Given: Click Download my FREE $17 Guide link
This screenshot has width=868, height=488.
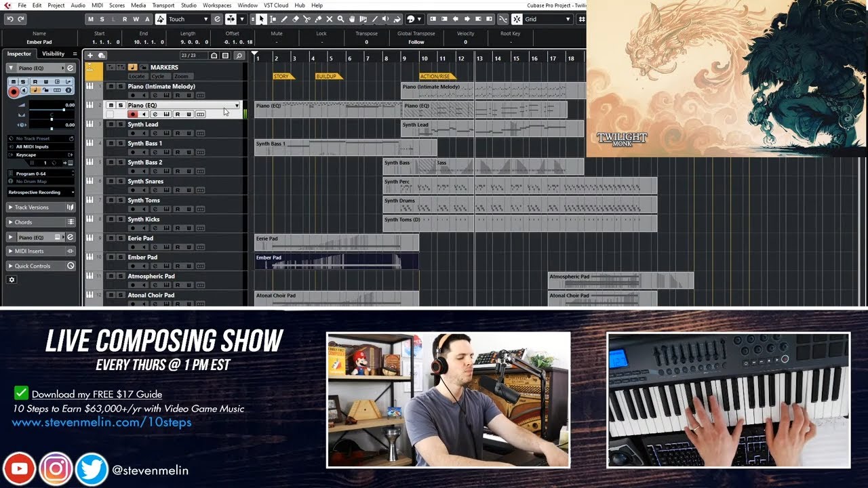Looking at the screenshot, I should click(x=96, y=394).
